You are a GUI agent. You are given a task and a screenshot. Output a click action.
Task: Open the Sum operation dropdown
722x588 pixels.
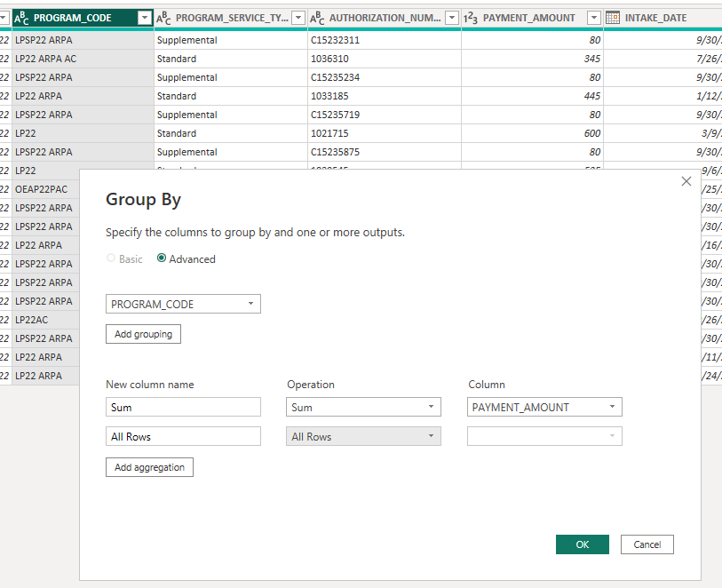(363, 407)
